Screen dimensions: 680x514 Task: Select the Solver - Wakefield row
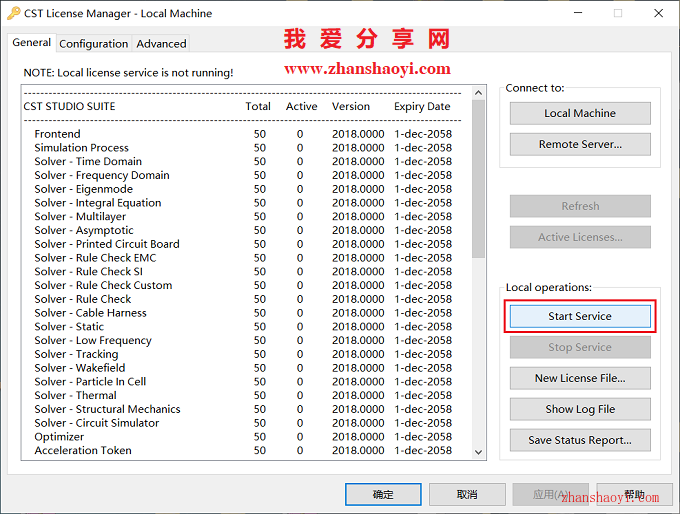coord(243,368)
